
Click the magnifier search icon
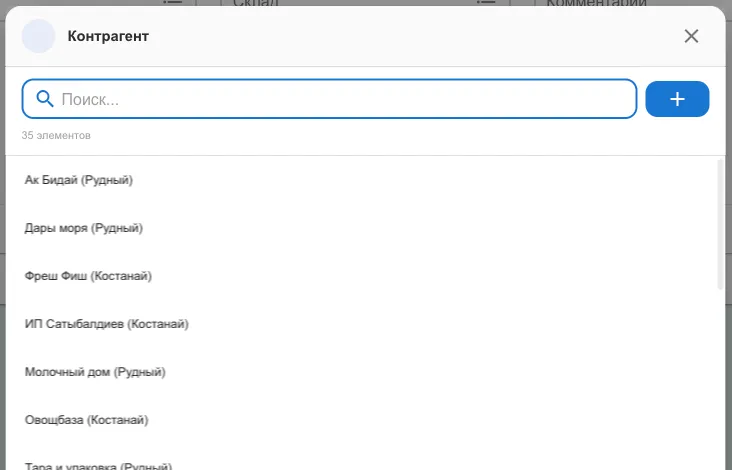tap(45, 99)
